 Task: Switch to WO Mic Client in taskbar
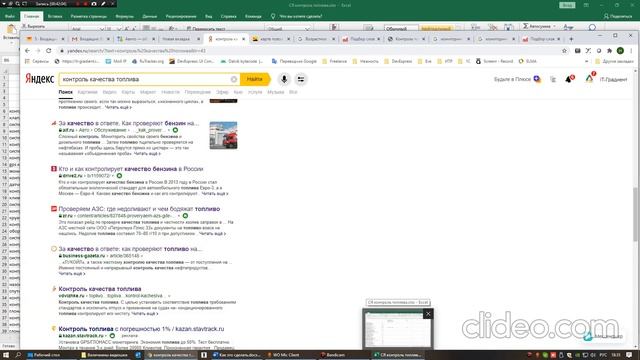coord(283,355)
